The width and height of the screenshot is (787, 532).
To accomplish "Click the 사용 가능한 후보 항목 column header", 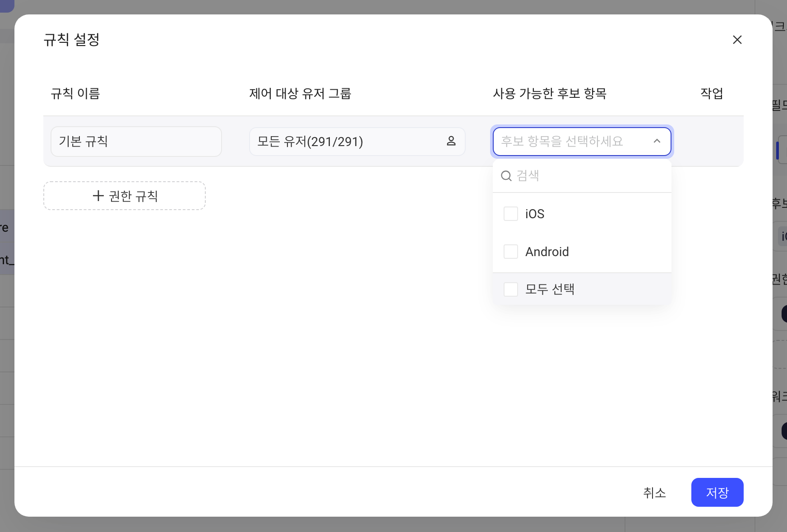I will pos(550,93).
